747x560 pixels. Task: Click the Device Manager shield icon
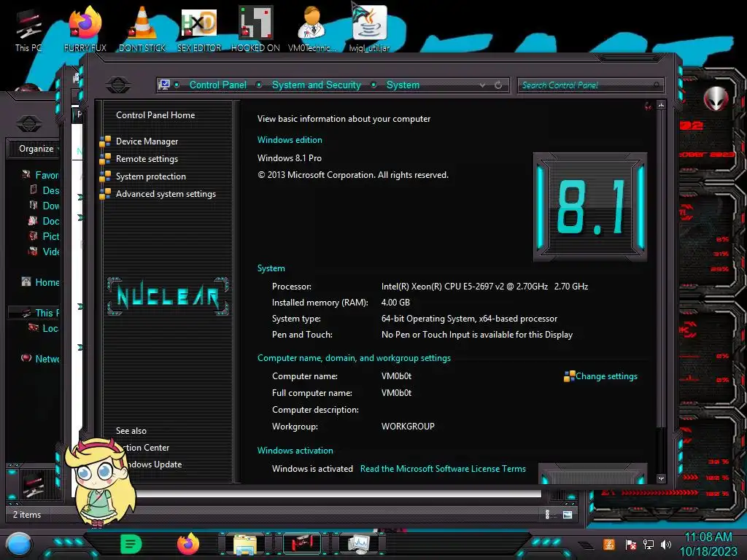click(x=105, y=141)
